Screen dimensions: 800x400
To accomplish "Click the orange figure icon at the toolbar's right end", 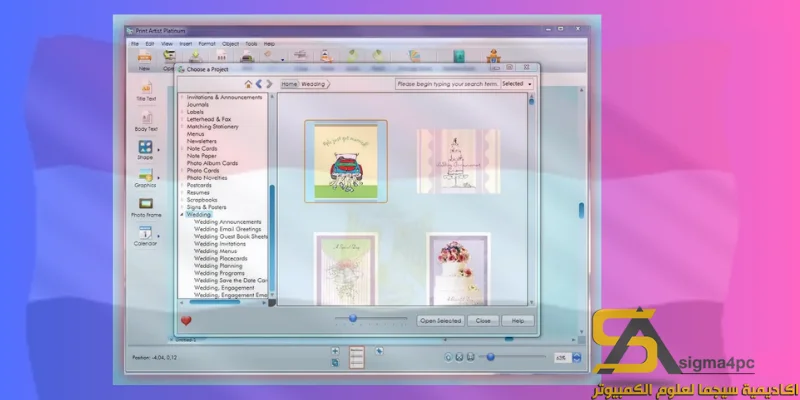I will point(493,56).
